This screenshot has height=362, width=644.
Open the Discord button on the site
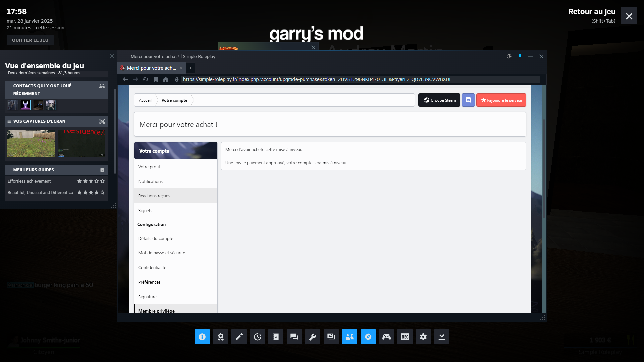[x=468, y=100]
